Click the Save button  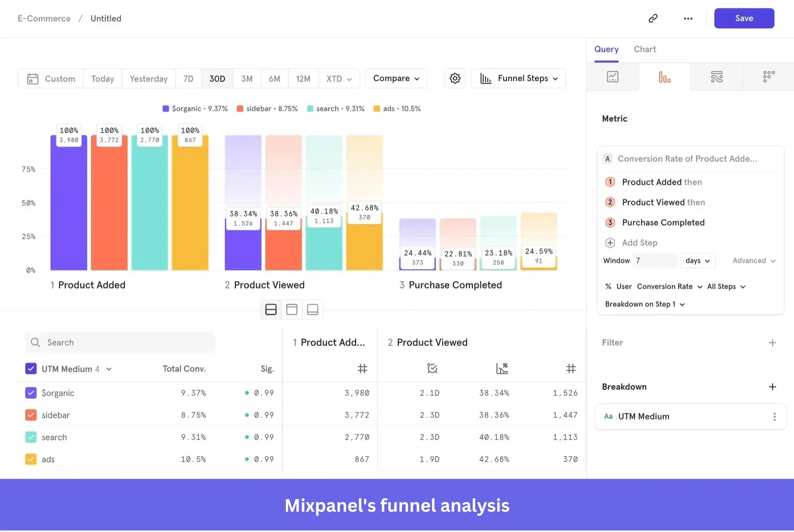744,18
